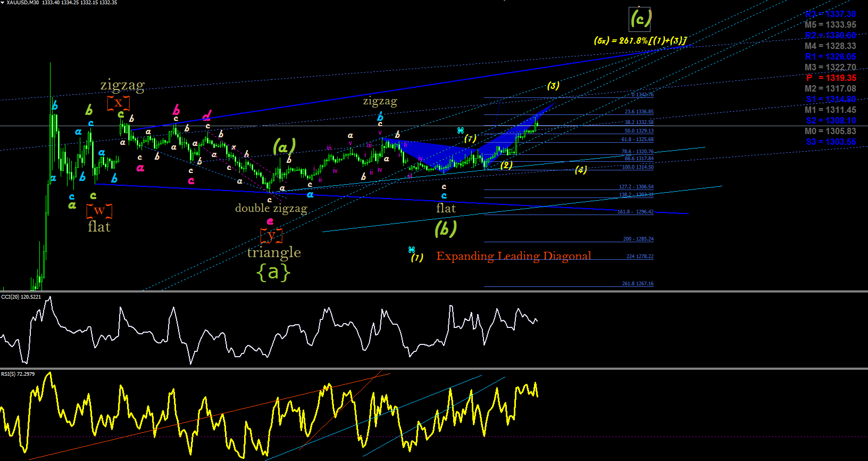Image resolution: width=868 pixels, height=461 pixels.
Task: Select the "S2 = 1308.10" support label
Action: 831,120
